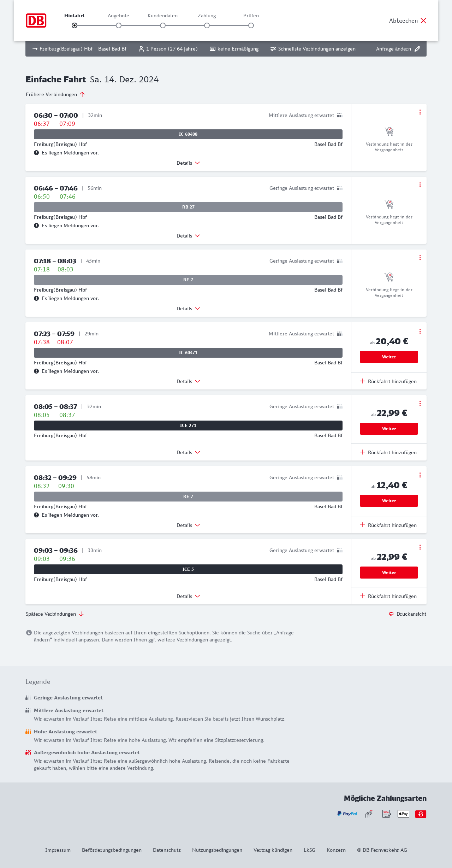
Task: Click the RE 7 train bar at 08:32
Action: (188, 497)
